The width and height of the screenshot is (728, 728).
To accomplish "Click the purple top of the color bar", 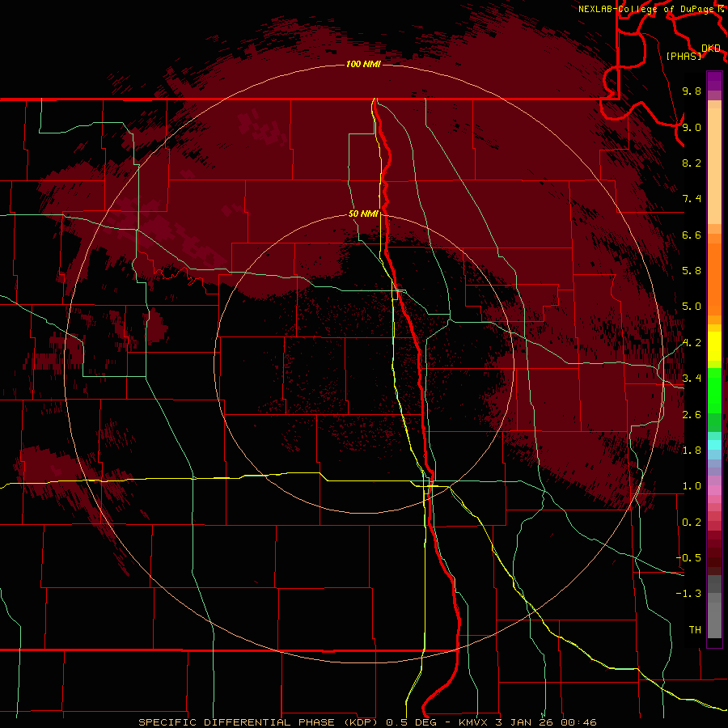I will click(x=714, y=81).
